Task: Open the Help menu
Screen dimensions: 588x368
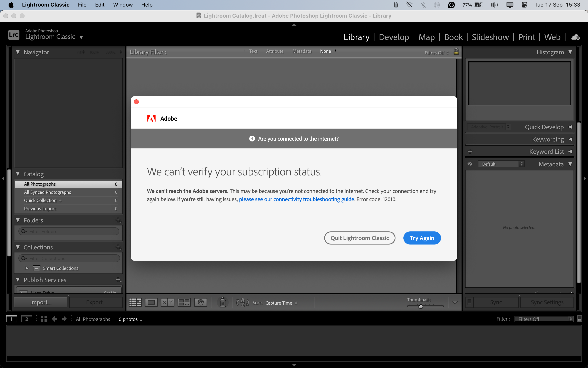Action: click(147, 5)
